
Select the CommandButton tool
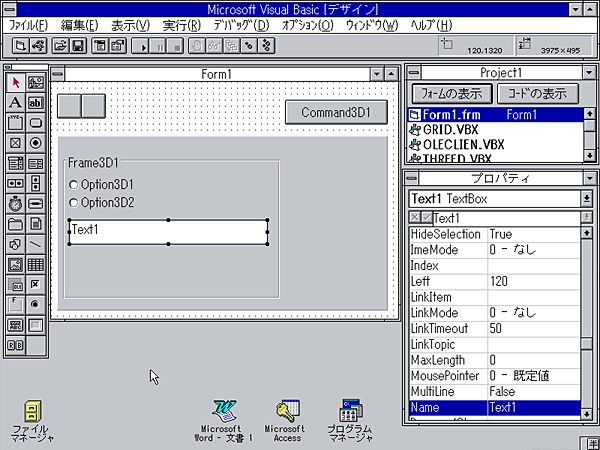pyautogui.click(x=36, y=123)
